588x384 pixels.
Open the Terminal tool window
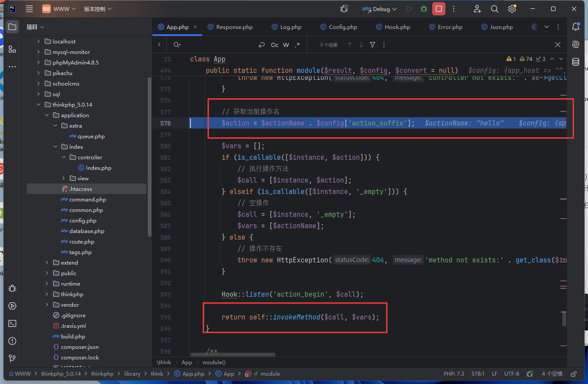pos(12,323)
